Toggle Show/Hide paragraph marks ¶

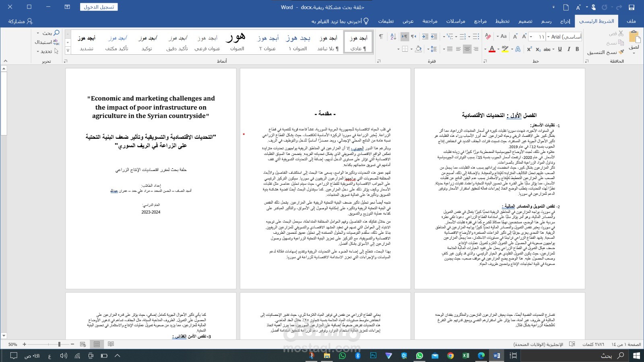(381, 36)
